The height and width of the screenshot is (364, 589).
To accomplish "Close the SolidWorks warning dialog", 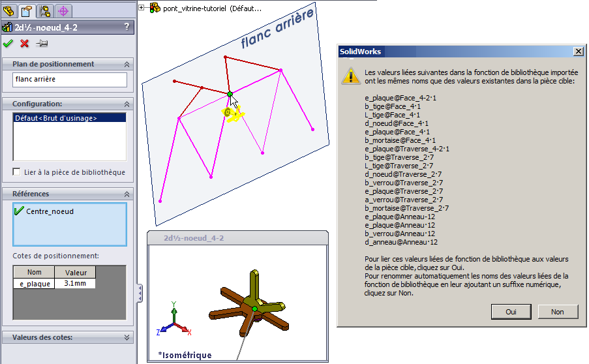I will 579,51.
